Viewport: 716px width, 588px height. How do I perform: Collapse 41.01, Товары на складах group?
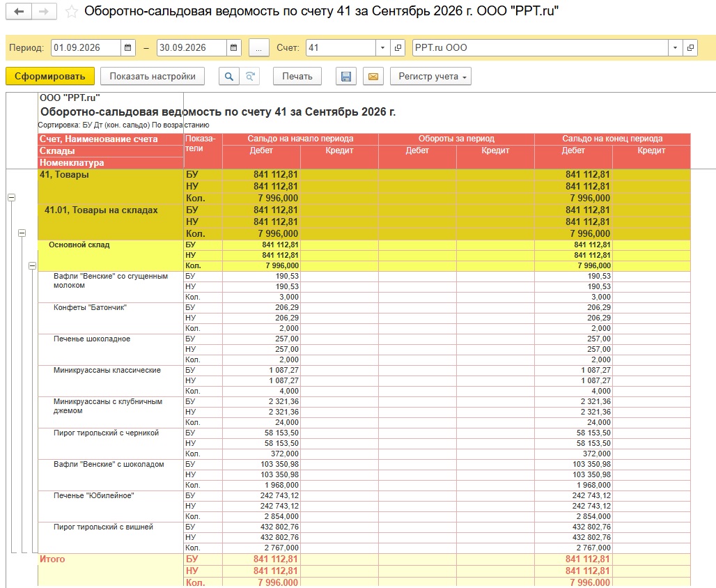click(22, 233)
